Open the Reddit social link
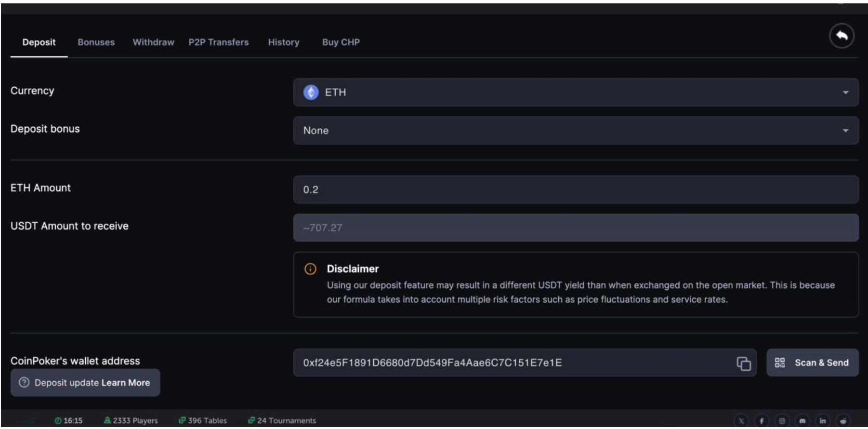The width and height of the screenshot is (868, 429). pos(843,421)
